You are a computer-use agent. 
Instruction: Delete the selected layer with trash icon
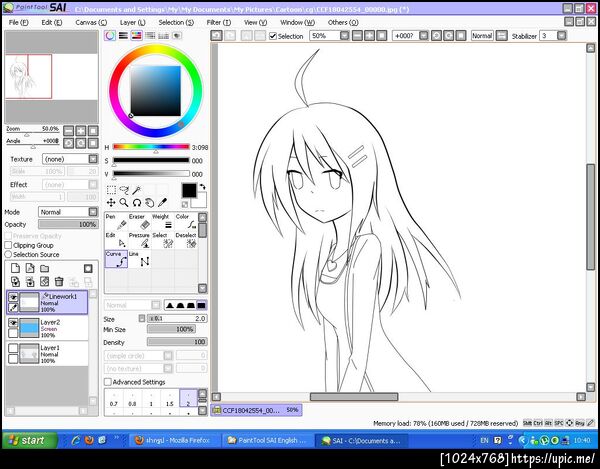coord(59,282)
